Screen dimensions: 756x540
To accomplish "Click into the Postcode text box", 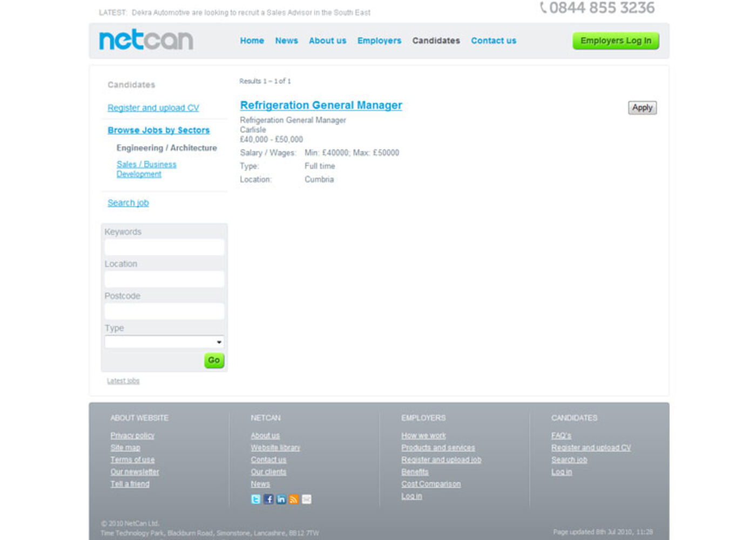I will [164, 311].
